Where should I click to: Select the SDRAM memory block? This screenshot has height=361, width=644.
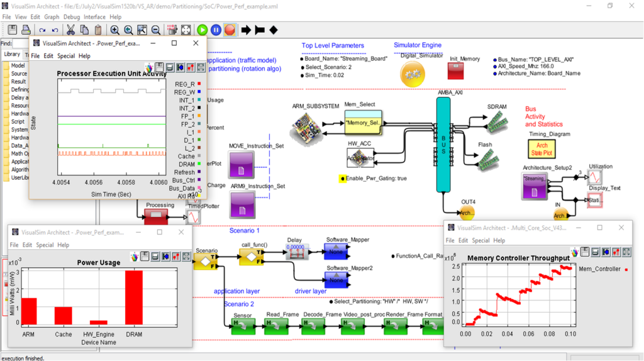pyautogui.click(x=497, y=122)
